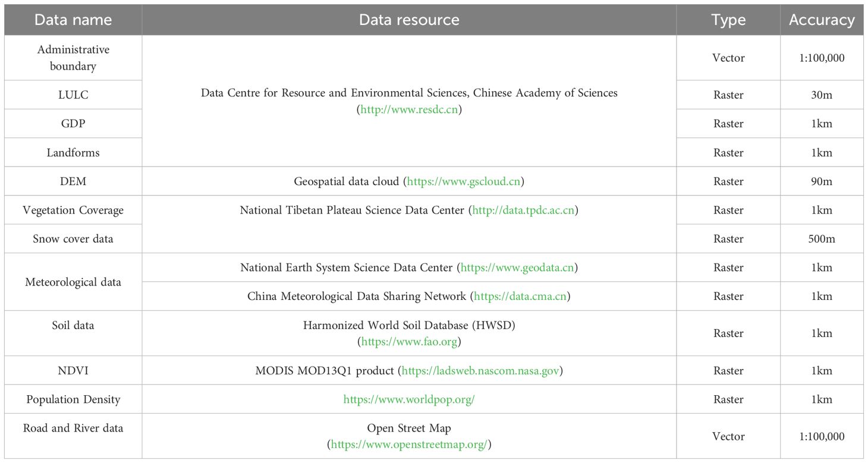Click the "500m" accuracy value
868x463 pixels.
822,239
